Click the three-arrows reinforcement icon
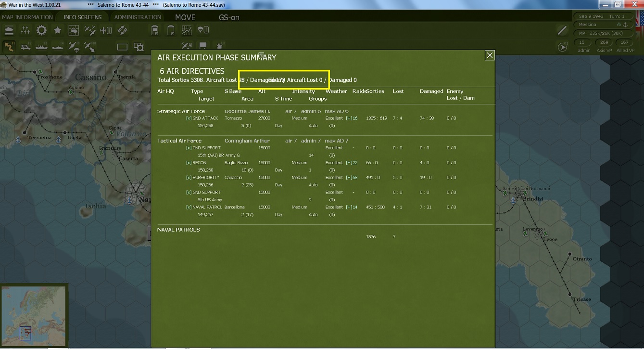Image resolution: width=644 pixels, height=350 pixels. [x=25, y=30]
